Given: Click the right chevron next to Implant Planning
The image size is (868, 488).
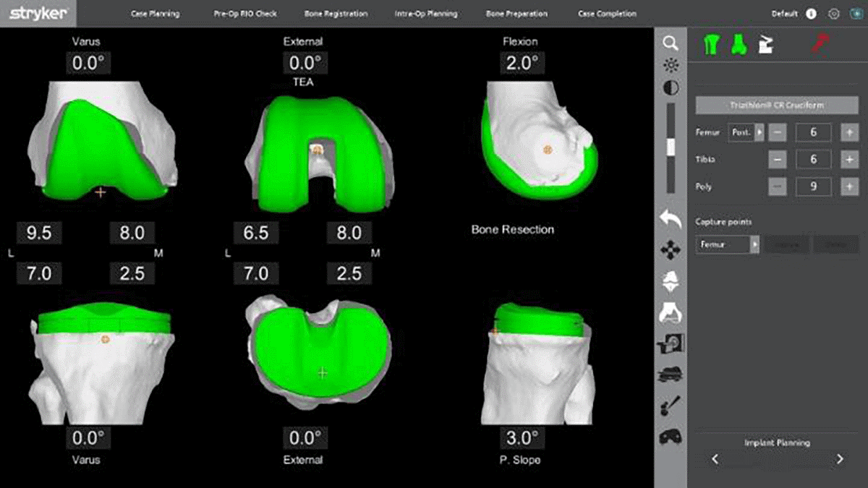Looking at the screenshot, I should click(x=839, y=459).
